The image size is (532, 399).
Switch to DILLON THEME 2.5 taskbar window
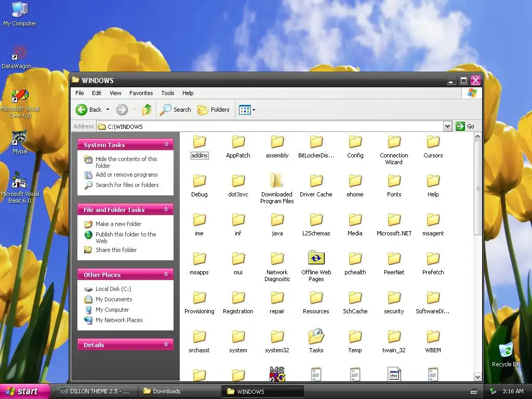click(x=96, y=391)
